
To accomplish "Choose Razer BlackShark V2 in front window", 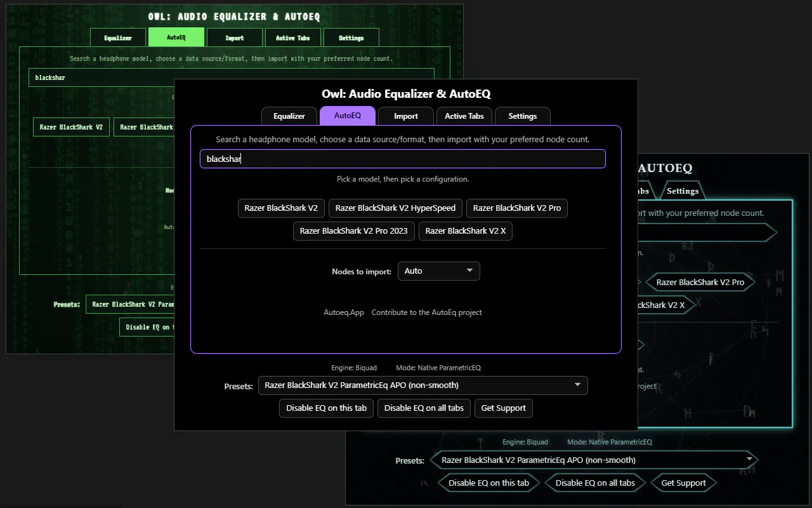I will [281, 208].
